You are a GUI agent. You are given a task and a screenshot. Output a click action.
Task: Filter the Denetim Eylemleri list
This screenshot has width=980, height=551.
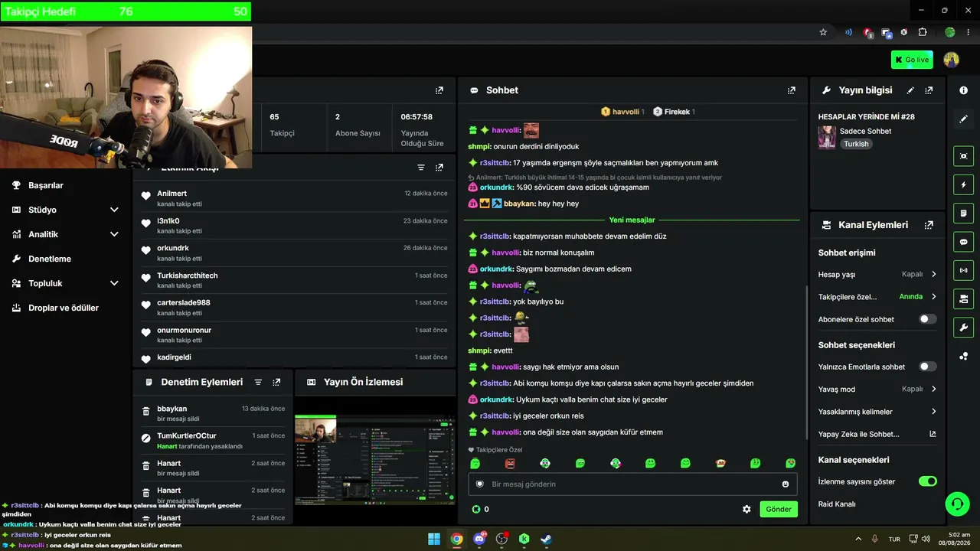click(258, 382)
